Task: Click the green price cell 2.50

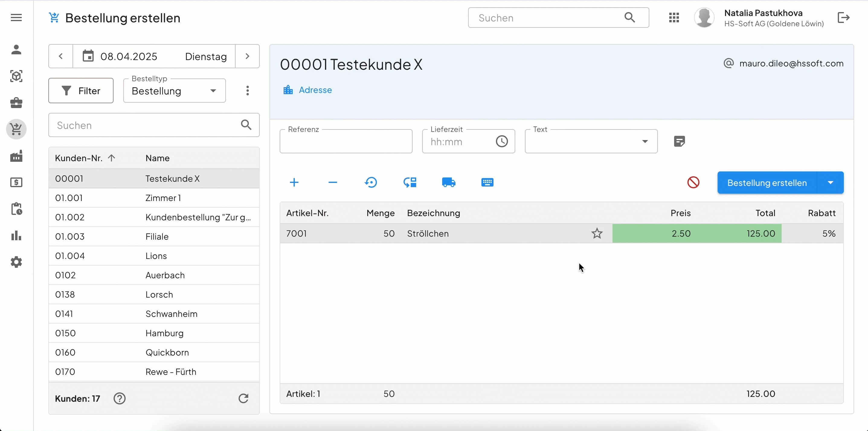Action: point(681,233)
